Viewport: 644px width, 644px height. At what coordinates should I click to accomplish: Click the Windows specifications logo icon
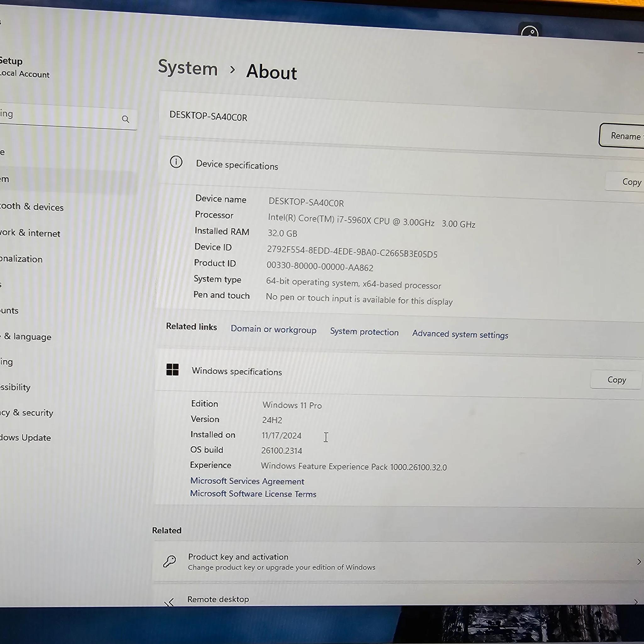(172, 369)
